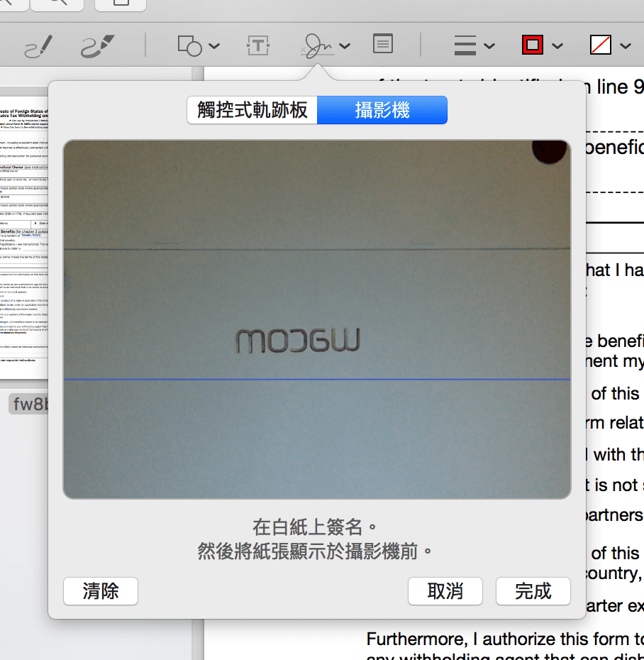Click the Signature tool icon

[318, 46]
